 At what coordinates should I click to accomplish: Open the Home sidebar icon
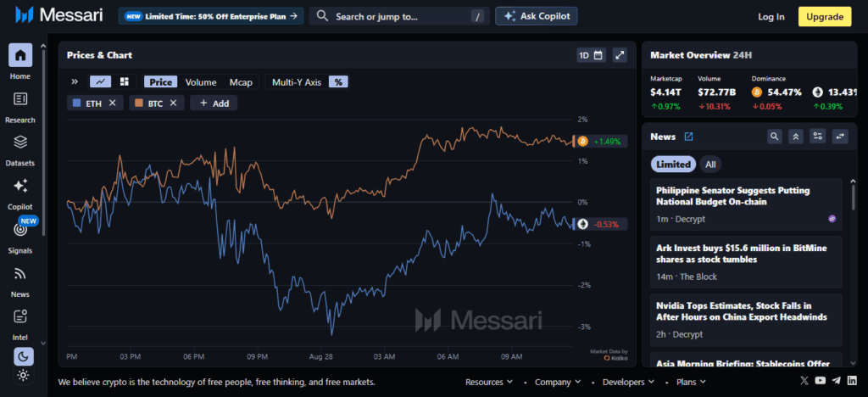20,55
